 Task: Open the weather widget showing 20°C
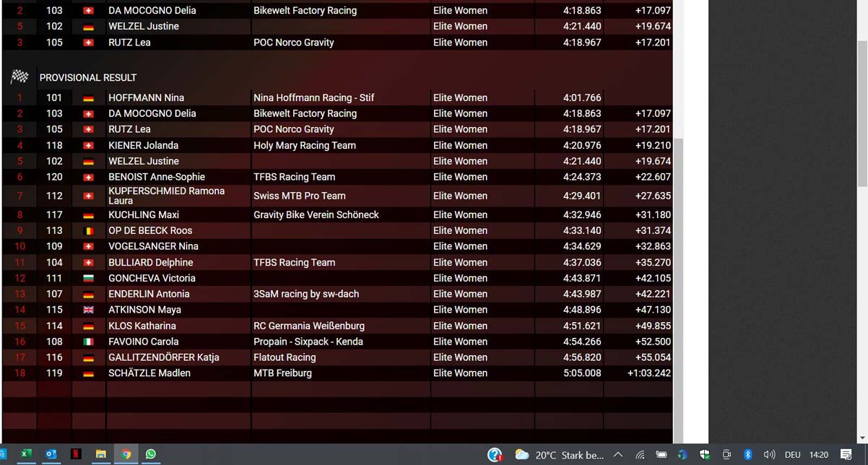point(559,455)
